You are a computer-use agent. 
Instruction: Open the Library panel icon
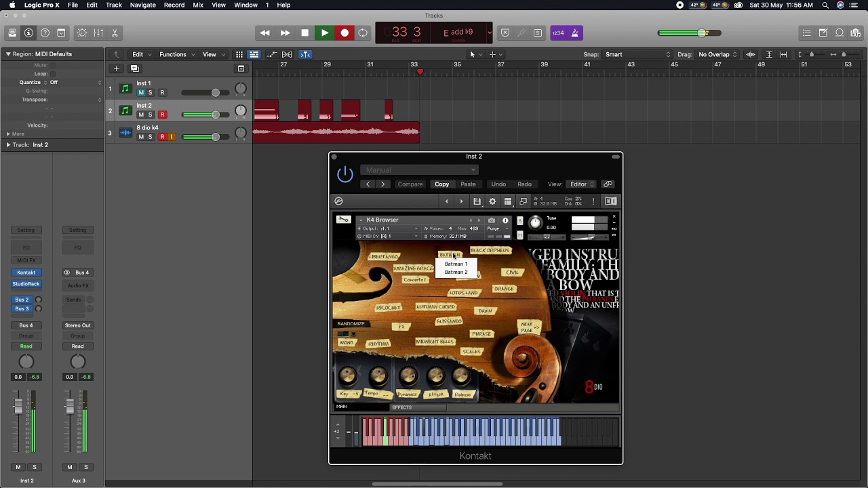click(x=12, y=33)
